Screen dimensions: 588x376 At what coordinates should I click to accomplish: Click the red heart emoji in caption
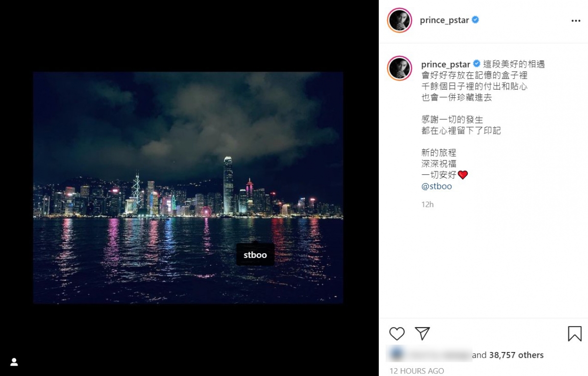[x=463, y=175]
